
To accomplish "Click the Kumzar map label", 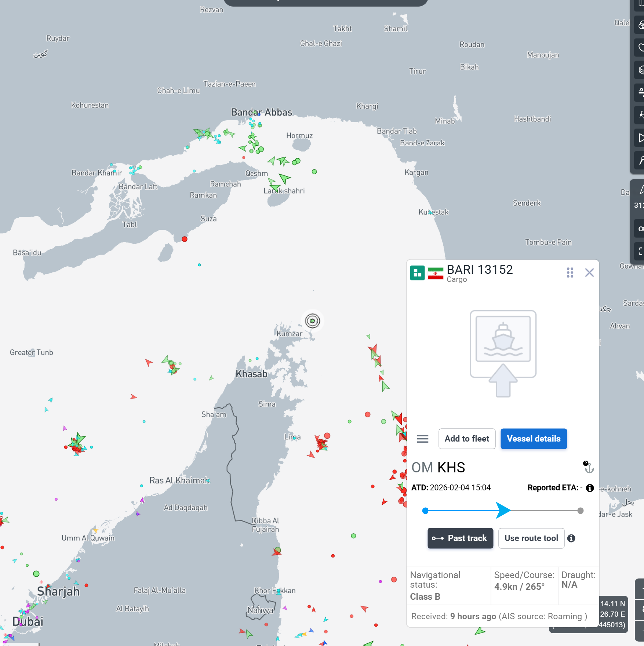I will click(x=289, y=334).
